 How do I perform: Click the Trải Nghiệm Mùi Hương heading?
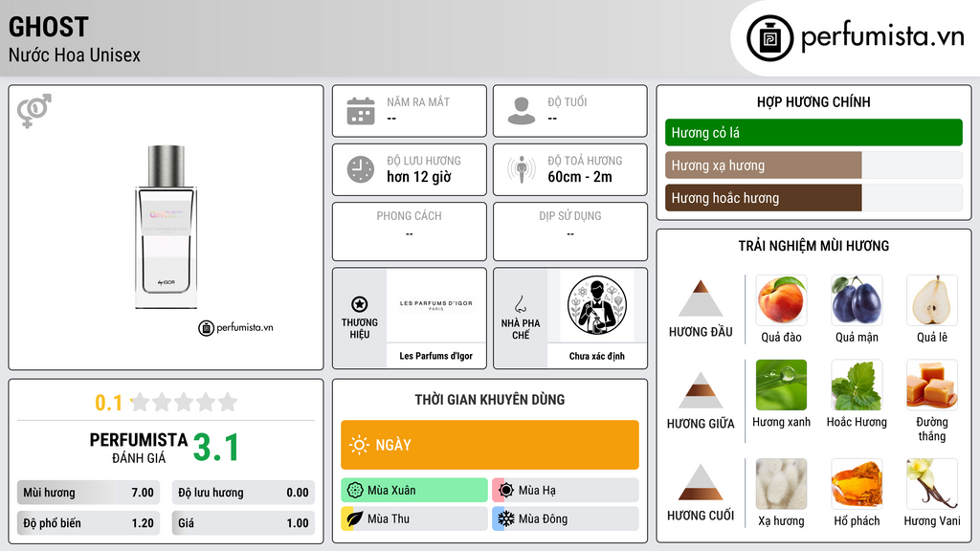813,246
